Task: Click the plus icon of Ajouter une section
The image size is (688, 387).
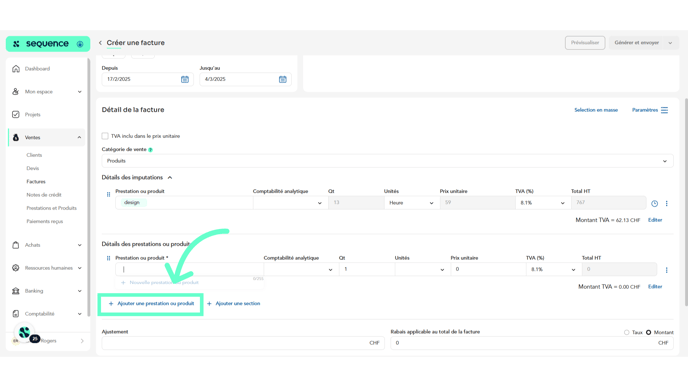Action: (x=209, y=304)
